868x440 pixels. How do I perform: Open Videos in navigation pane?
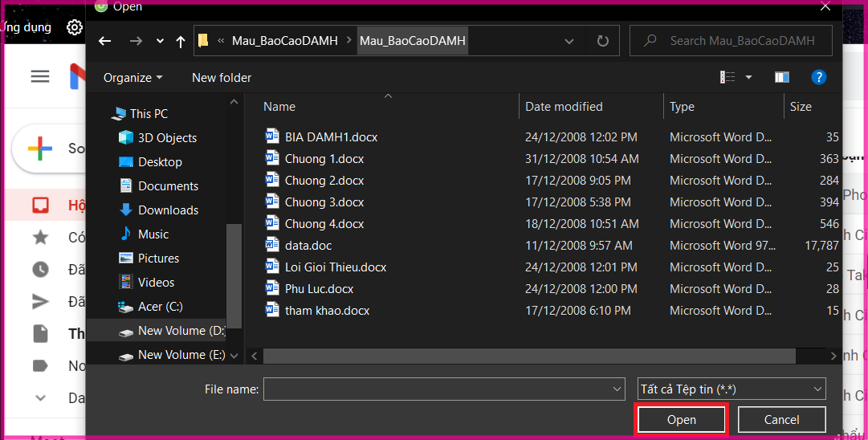point(147,283)
